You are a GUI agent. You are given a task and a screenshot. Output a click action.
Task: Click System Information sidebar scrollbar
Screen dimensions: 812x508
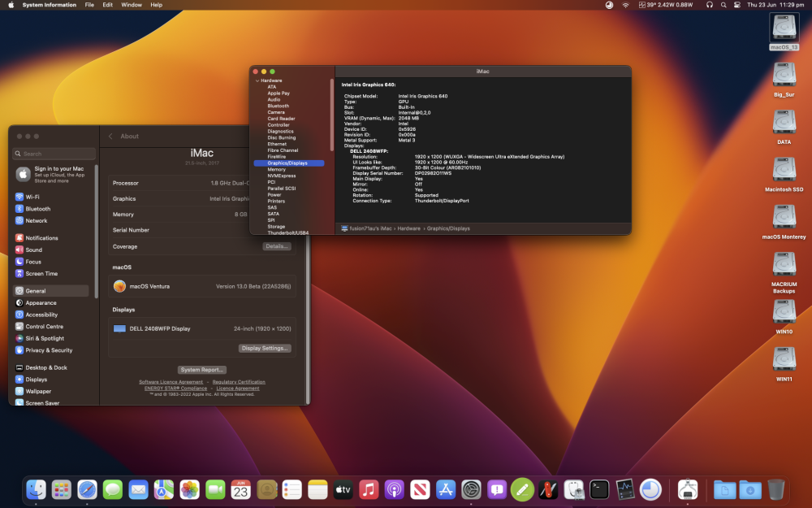coord(331,115)
